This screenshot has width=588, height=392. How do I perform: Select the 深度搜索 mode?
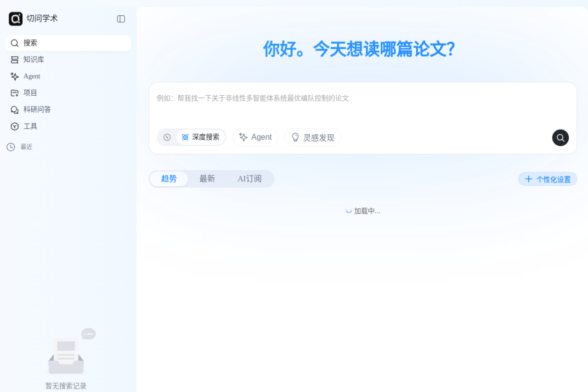[x=200, y=137]
